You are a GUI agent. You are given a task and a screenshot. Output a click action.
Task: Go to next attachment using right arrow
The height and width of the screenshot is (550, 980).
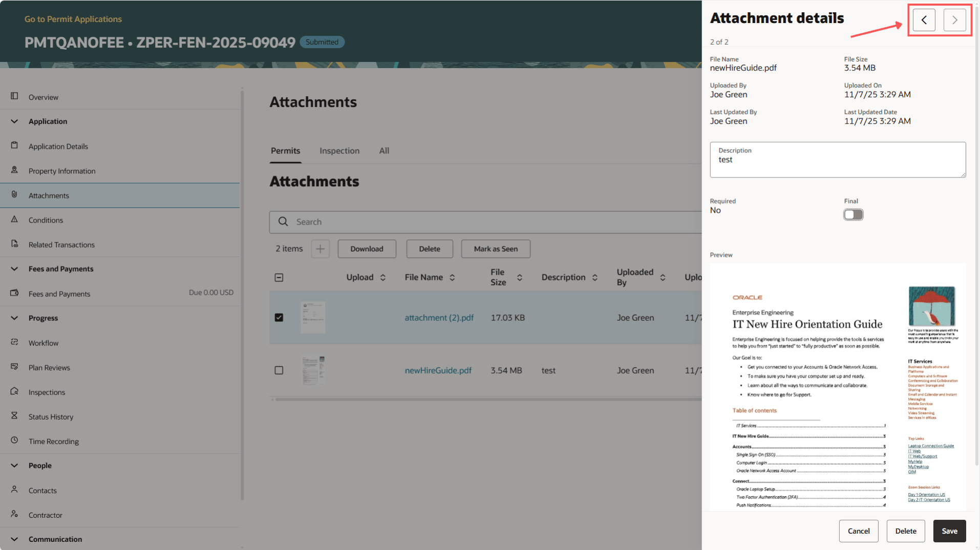point(954,20)
